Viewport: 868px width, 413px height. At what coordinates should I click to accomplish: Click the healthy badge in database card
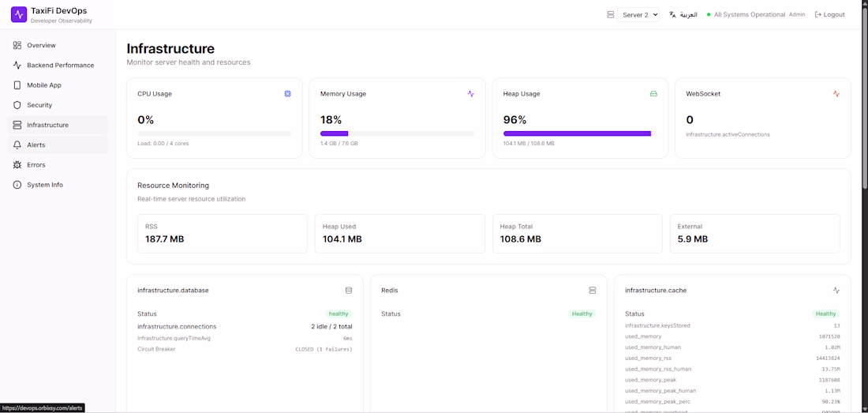coord(339,314)
